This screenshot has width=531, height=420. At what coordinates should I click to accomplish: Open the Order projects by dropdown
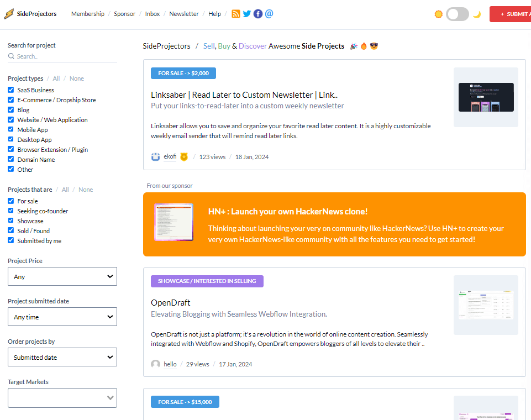[x=62, y=357]
